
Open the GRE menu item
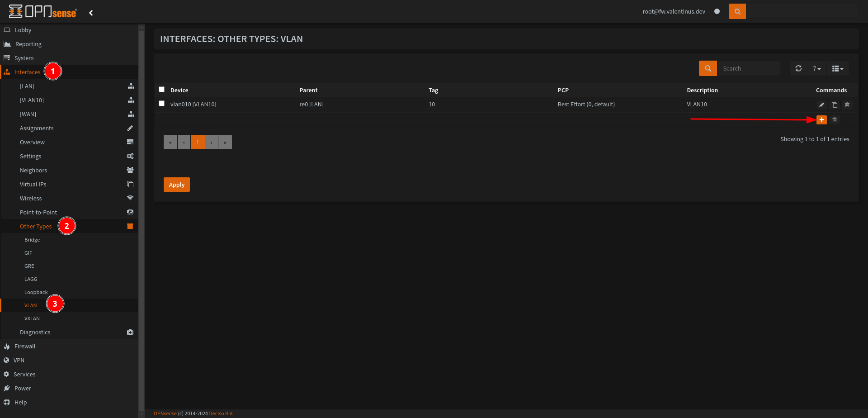pyautogui.click(x=29, y=266)
